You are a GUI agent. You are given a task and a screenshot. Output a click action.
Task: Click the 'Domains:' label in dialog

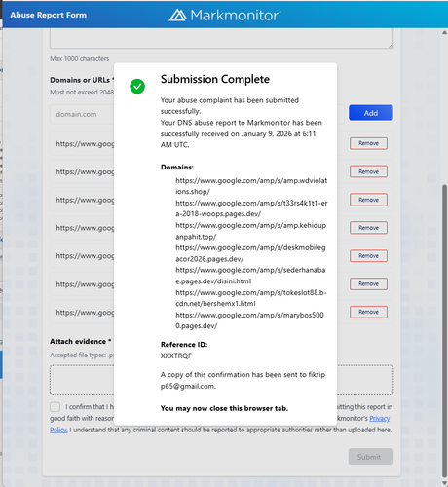click(x=177, y=168)
